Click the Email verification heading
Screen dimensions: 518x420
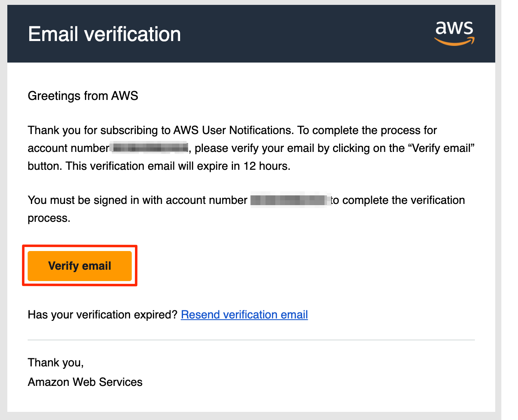click(x=104, y=34)
